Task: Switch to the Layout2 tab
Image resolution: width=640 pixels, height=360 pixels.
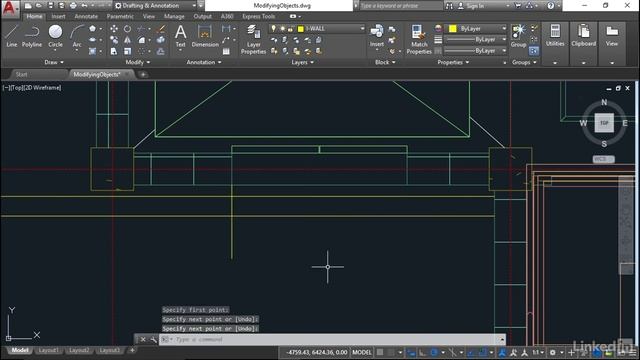Action: tap(79, 350)
